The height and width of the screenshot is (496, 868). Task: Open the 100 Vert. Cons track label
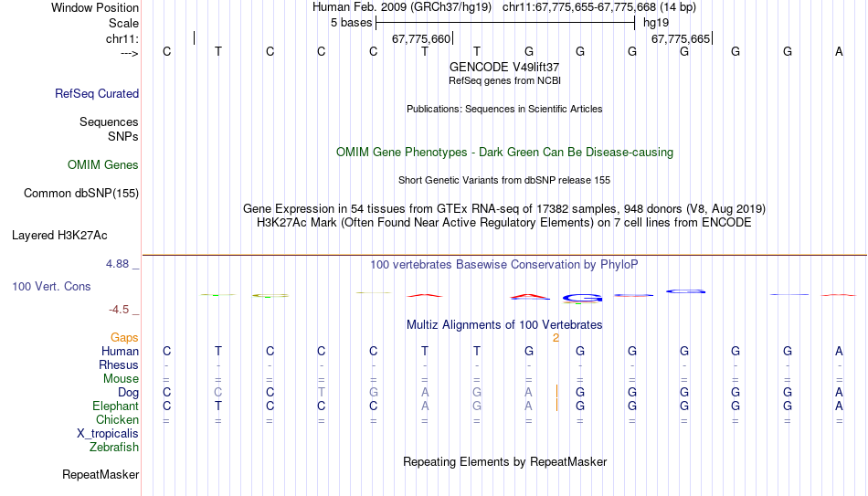(x=51, y=286)
